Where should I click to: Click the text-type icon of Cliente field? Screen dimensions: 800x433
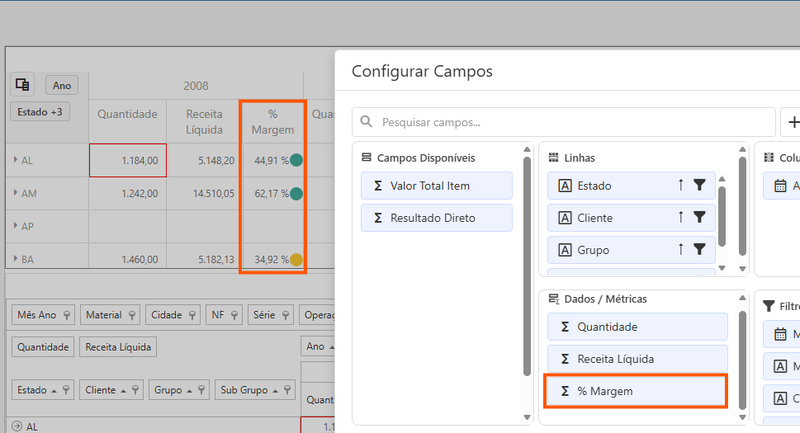click(565, 218)
